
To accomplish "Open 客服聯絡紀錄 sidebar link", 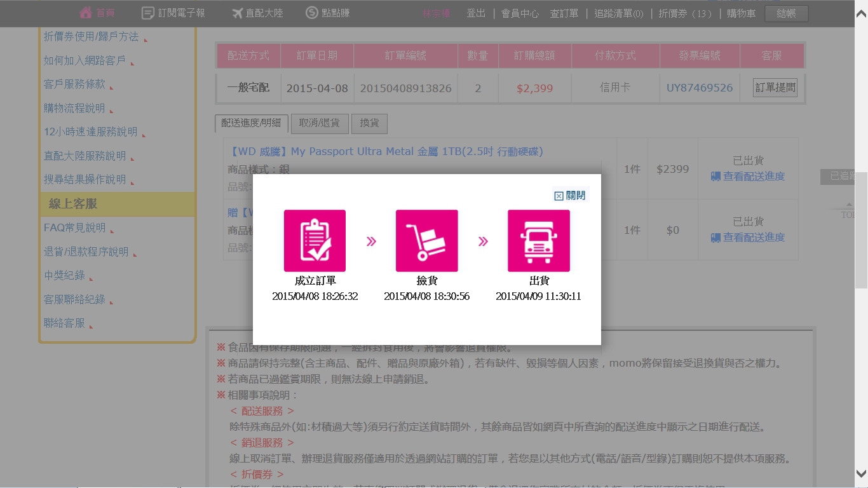I will (x=74, y=300).
